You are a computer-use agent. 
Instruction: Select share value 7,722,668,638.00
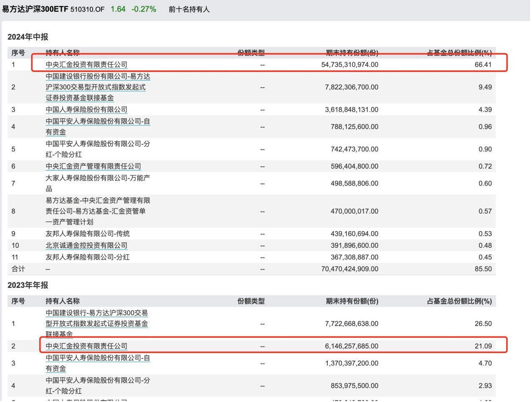(x=352, y=324)
